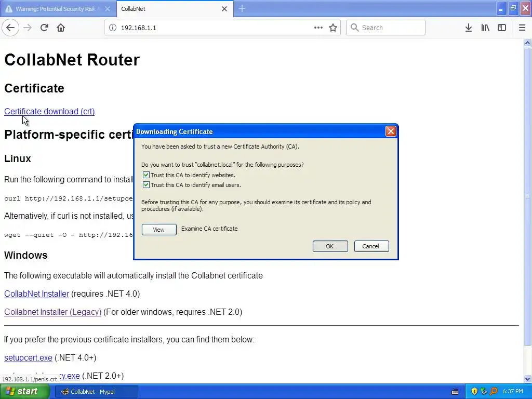Switch to Warning: Potential Security Risk tab
The width and height of the screenshot is (532, 399).
58,9
